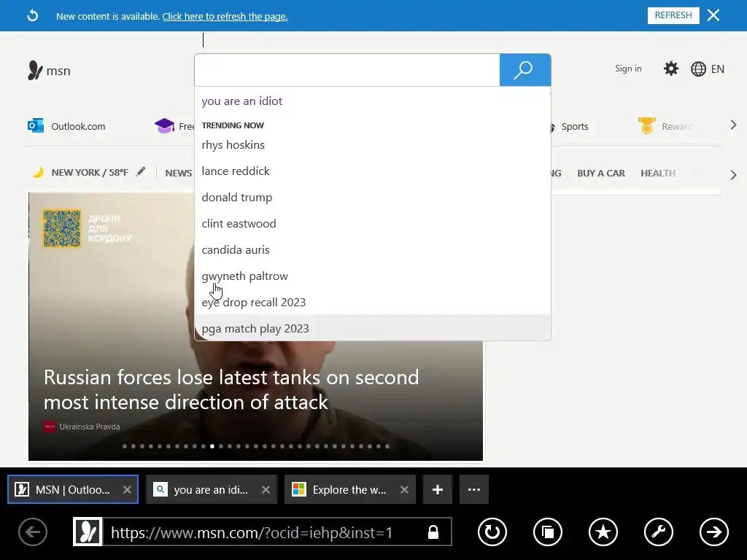Image resolution: width=747 pixels, height=560 pixels.
Task: Click the Rewards medal icon
Action: click(x=647, y=125)
